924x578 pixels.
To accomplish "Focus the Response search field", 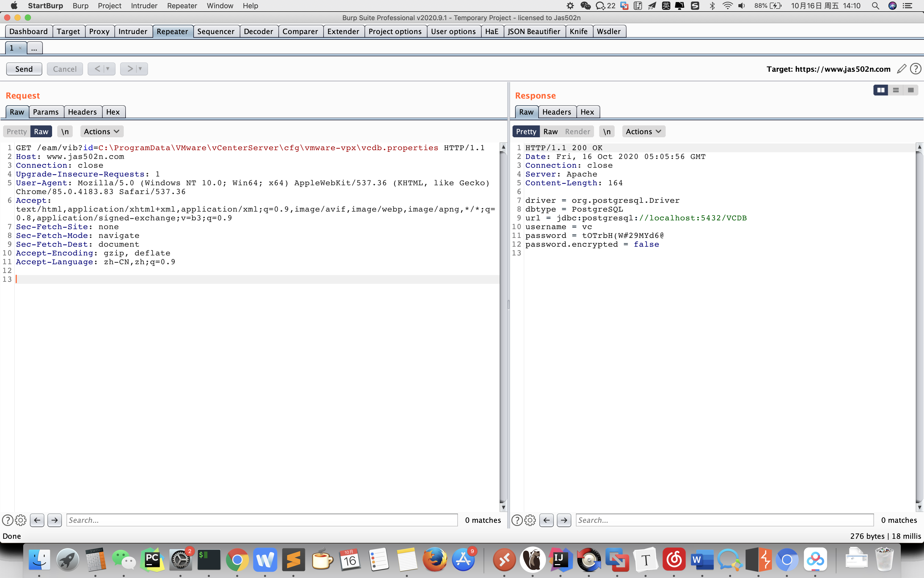I will tap(724, 520).
